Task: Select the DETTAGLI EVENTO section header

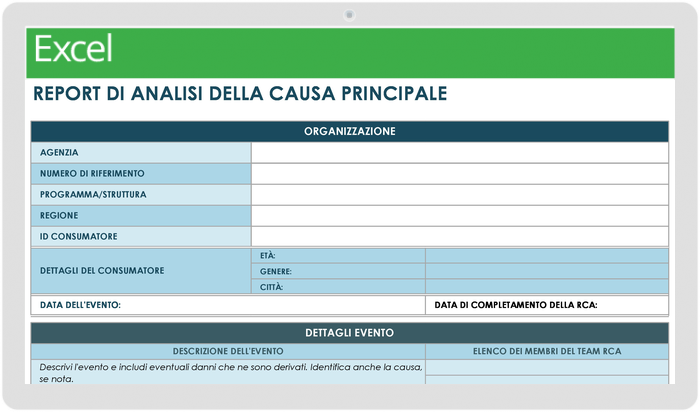Action: point(350,333)
